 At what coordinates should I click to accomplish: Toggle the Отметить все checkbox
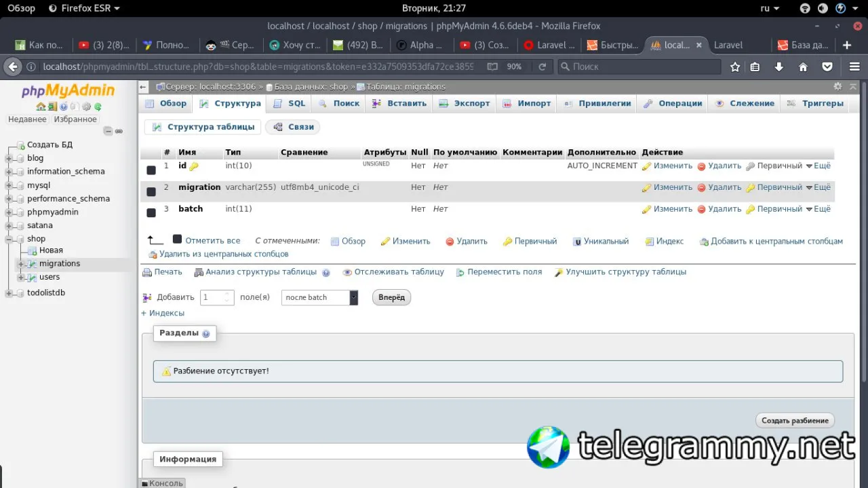pos(177,239)
